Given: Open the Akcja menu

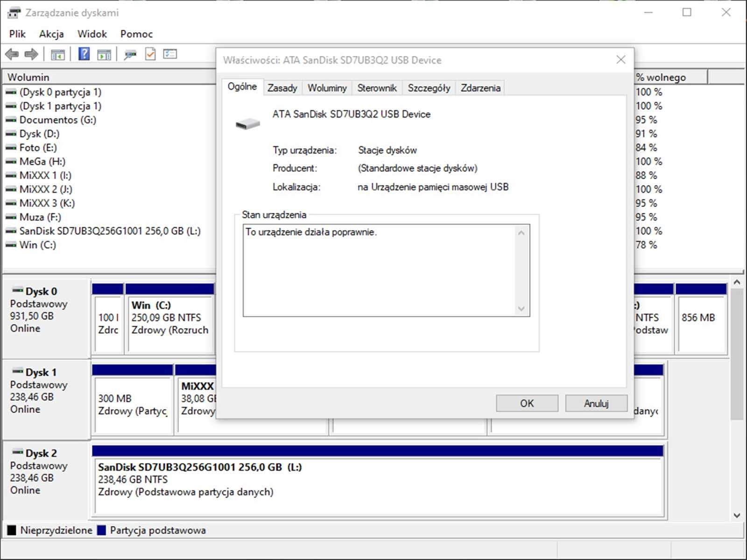Looking at the screenshot, I should tap(51, 34).
